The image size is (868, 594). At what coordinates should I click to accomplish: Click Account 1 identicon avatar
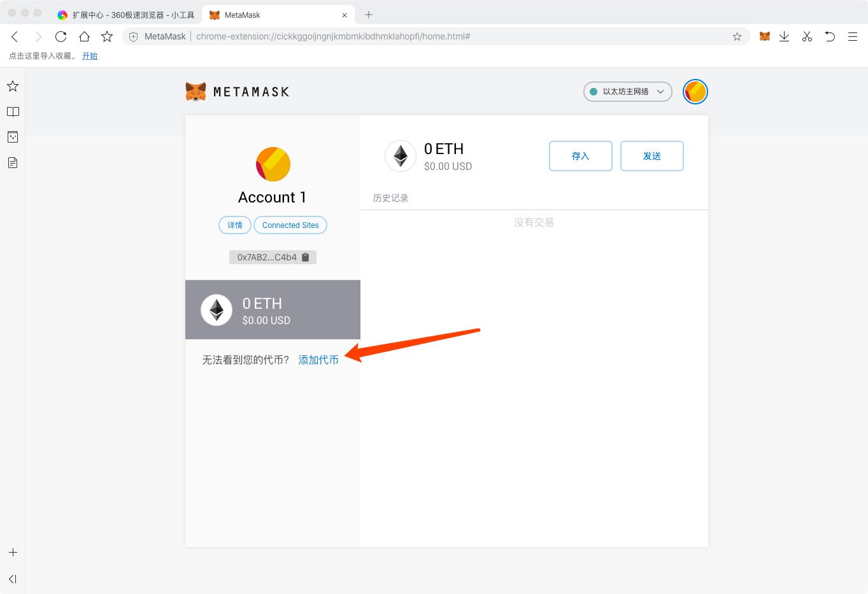pyautogui.click(x=273, y=164)
